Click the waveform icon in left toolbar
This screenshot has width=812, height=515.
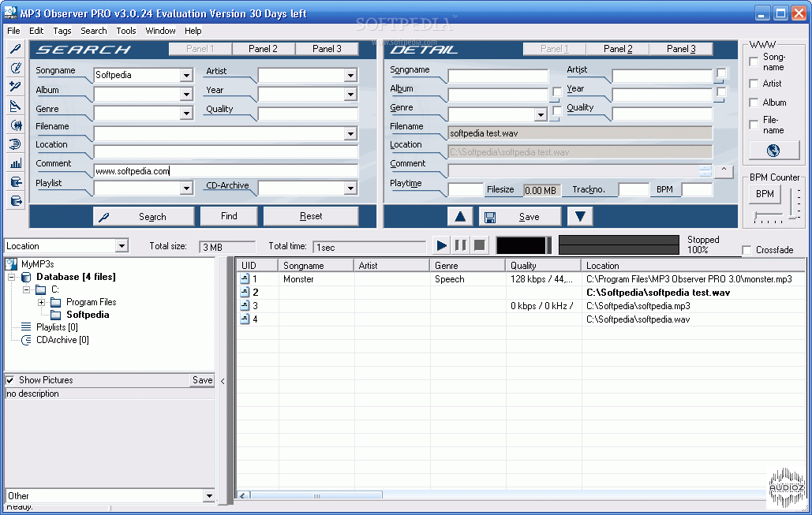pyautogui.click(x=16, y=125)
